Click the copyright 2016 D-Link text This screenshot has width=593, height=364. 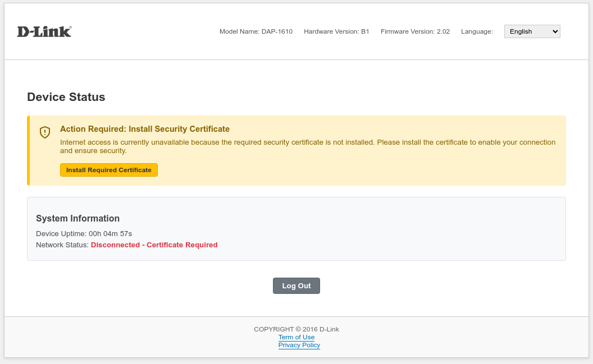(x=296, y=329)
